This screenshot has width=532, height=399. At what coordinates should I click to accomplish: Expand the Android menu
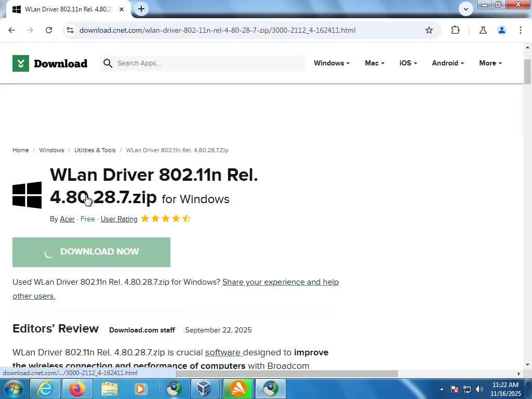point(448,63)
